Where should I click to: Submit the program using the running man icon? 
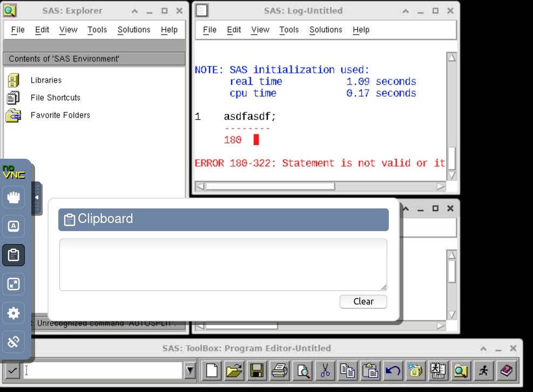(483, 371)
